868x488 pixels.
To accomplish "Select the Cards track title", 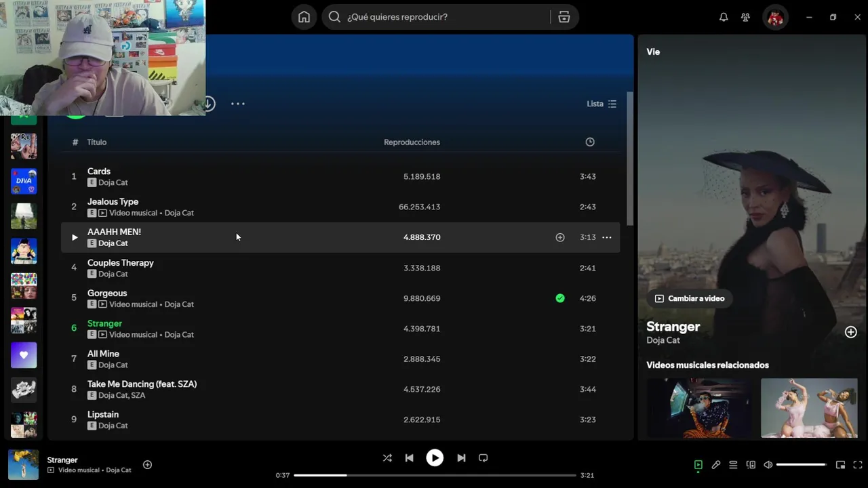I will pyautogui.click(x=99, y=171).
